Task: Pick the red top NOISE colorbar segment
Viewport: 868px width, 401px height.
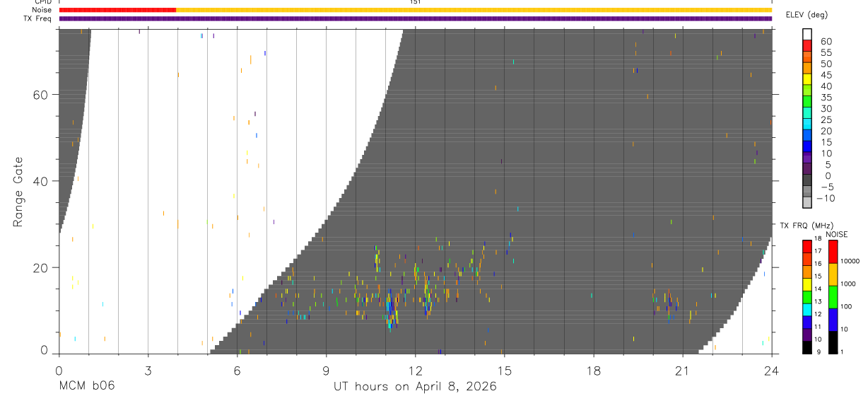Action: coord(833,250)
